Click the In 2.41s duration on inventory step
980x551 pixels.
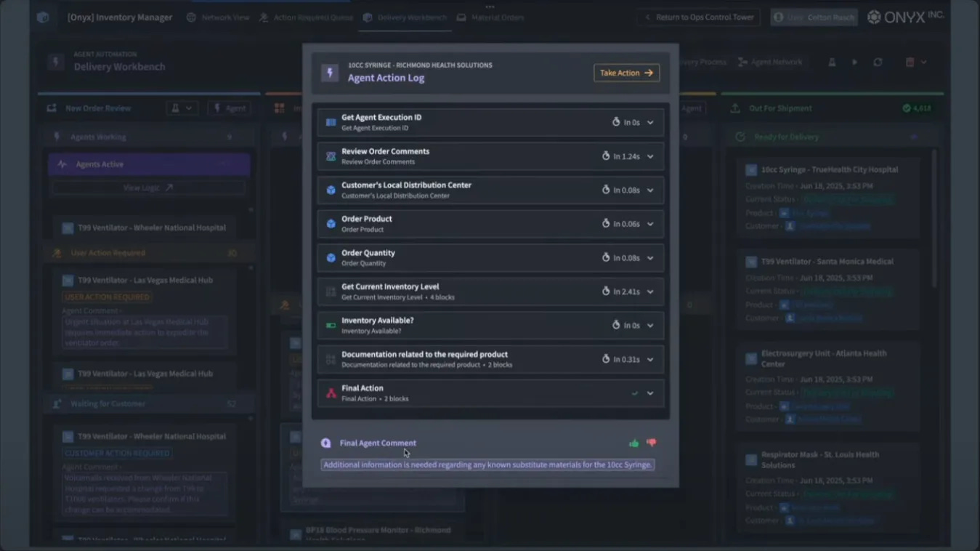pyautogui.click(x=626, y=291)
